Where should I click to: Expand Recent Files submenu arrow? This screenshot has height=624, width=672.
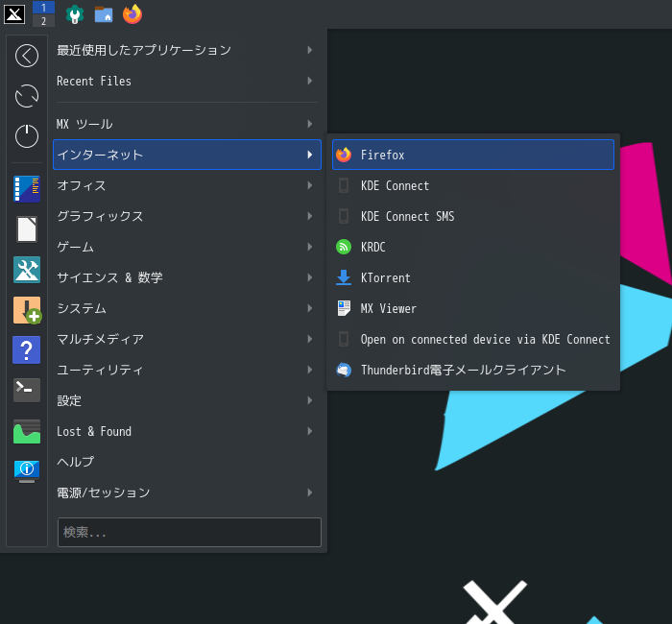coord(310,81)
